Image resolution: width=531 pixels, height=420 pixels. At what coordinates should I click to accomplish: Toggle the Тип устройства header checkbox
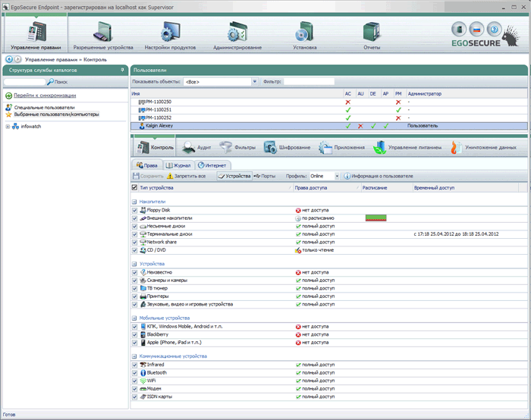tap(134, 187)
